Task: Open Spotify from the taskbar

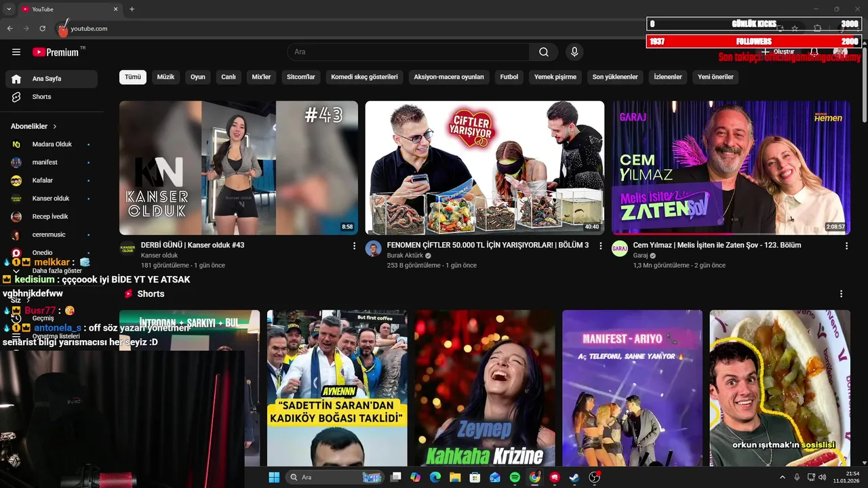Action: [x=515, y=477]
